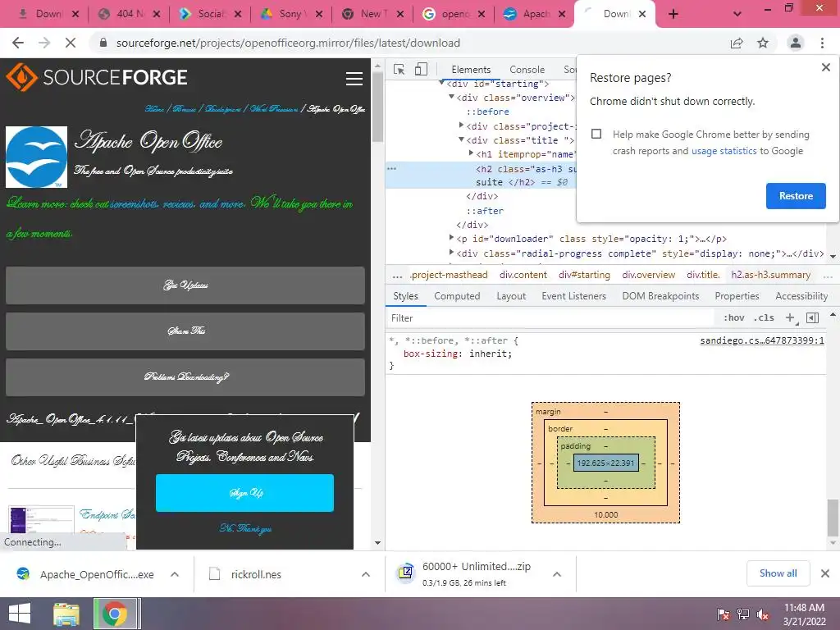Open the Event Listeners tab
Viewport: 840px width, 630px height.
coord(573,296)
